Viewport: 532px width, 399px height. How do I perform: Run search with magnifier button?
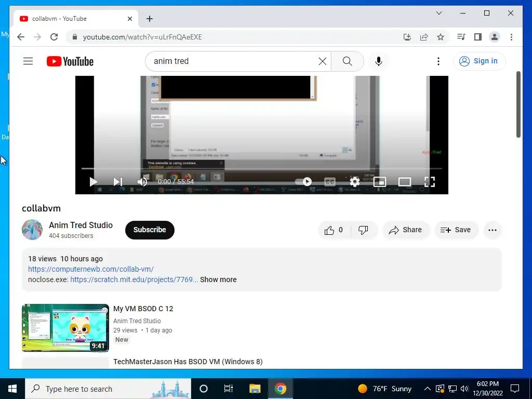point(347,61)
